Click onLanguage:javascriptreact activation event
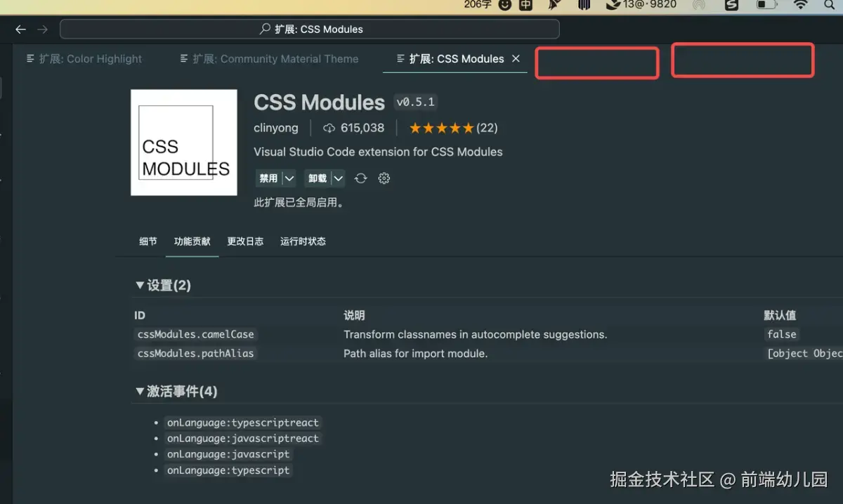Viewport: 843px width, 504px height. (242, 438)
